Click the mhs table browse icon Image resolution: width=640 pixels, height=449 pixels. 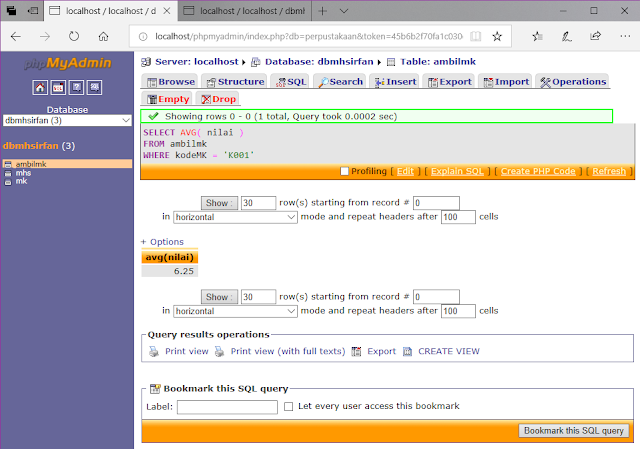pos(8,173)
